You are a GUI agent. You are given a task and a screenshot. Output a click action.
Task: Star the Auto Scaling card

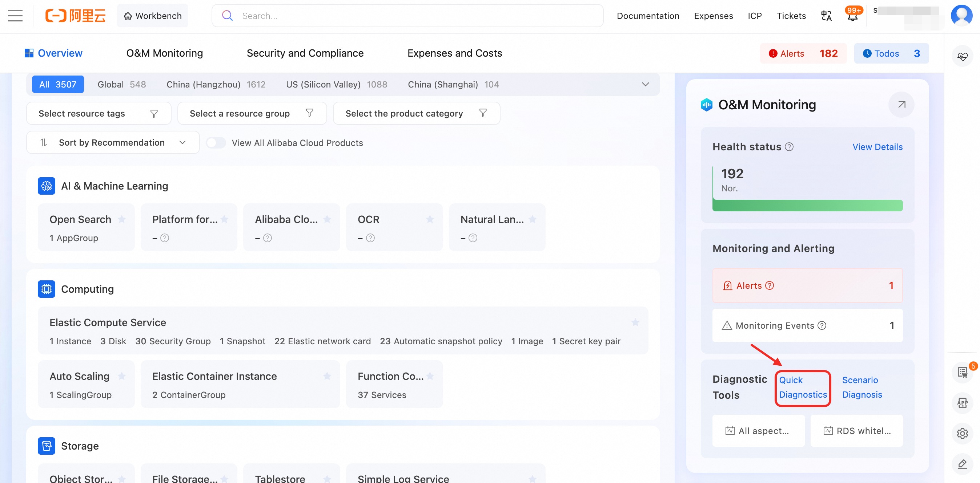coord(122,376)
